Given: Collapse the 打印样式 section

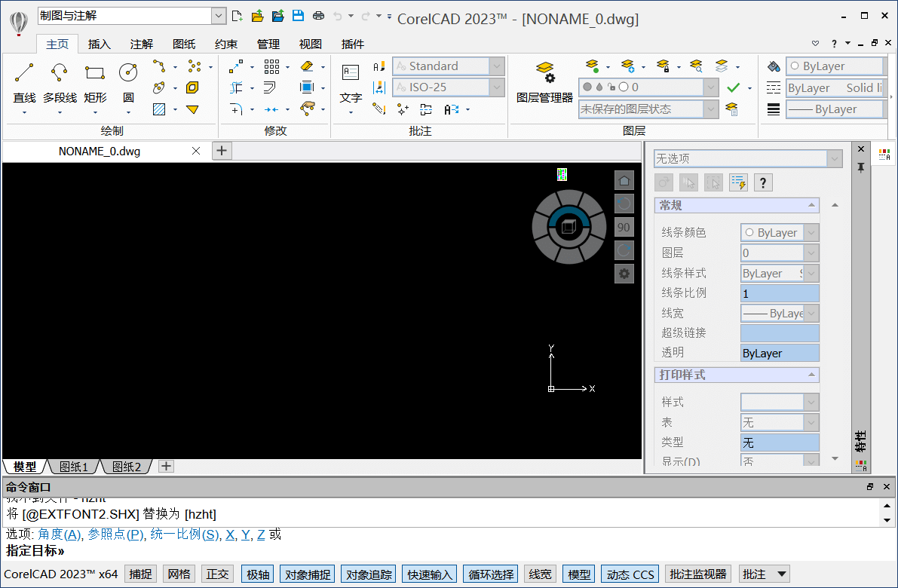Looking at the screenshot, I should click(811, 375).
